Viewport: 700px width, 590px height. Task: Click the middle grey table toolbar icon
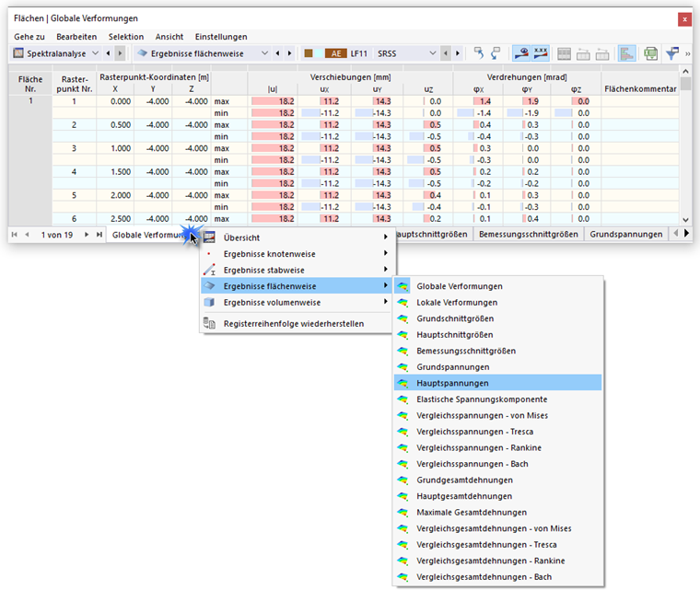(x=583, y=54)
